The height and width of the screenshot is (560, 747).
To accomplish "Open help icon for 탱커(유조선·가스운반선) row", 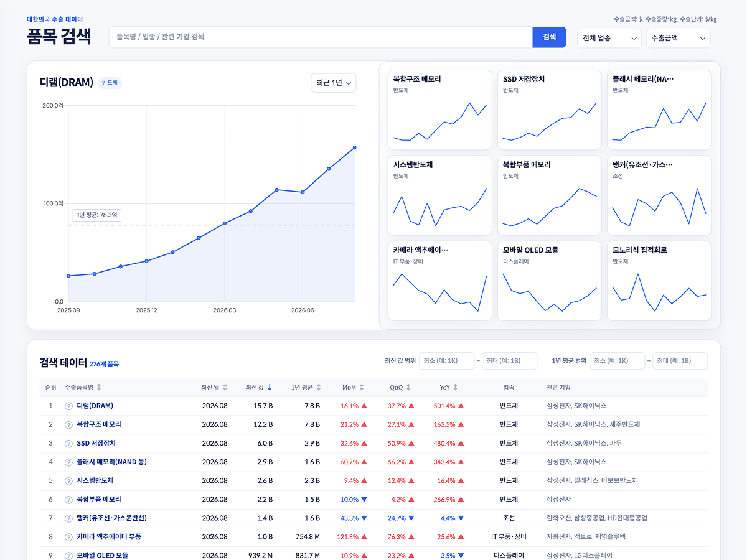I will 69,518.
